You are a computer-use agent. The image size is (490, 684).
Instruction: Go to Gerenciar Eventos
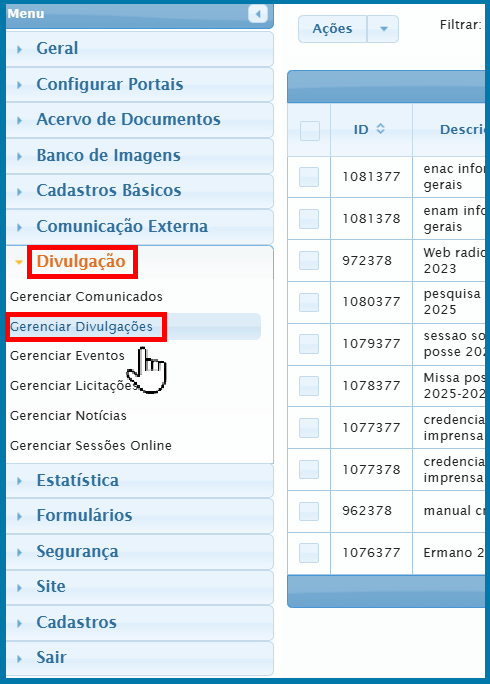67,356
